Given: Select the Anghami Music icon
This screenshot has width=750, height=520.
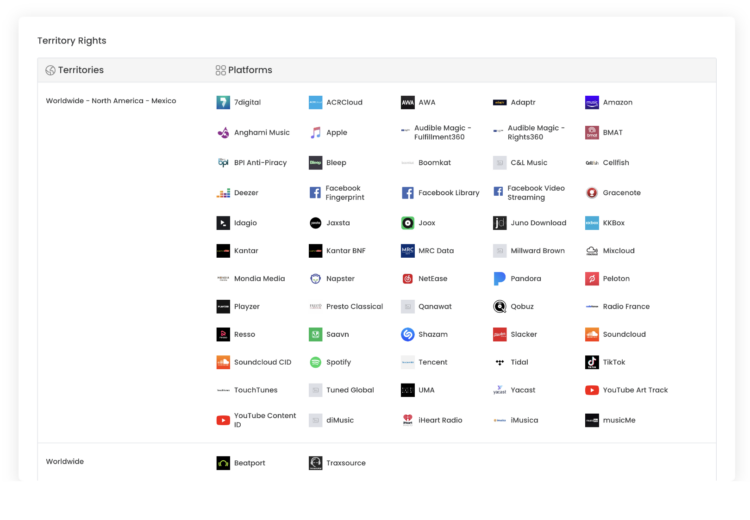Looking at the screenshot, I should (x=223, y=133).
